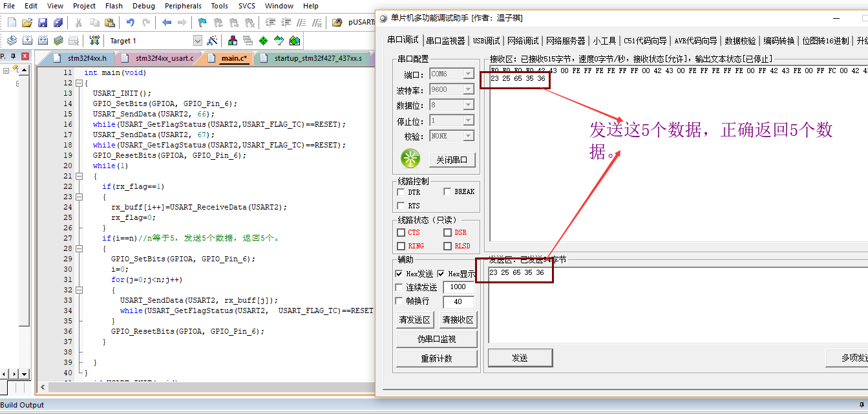Enable 帧换行 frame newline
Image resolution: width=868 pixels, height=414 pixels.
click(399, 301)
